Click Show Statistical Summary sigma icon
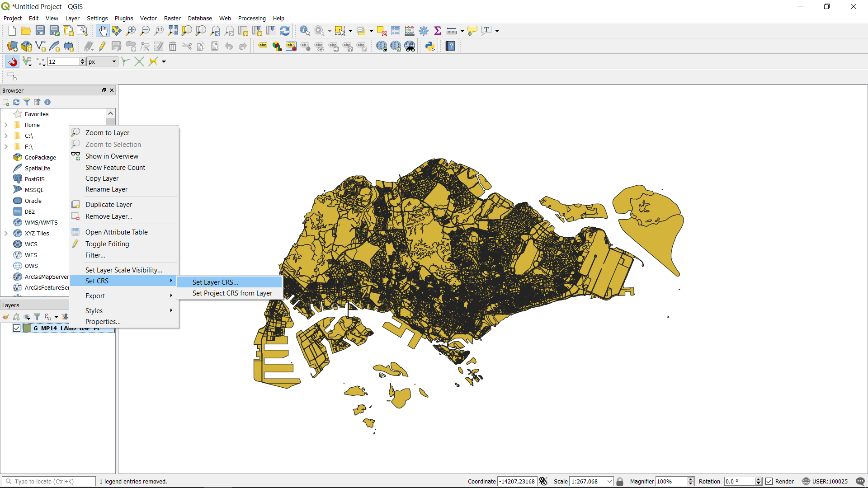Viewport: 868px width, 488px height. click(437, 31)
